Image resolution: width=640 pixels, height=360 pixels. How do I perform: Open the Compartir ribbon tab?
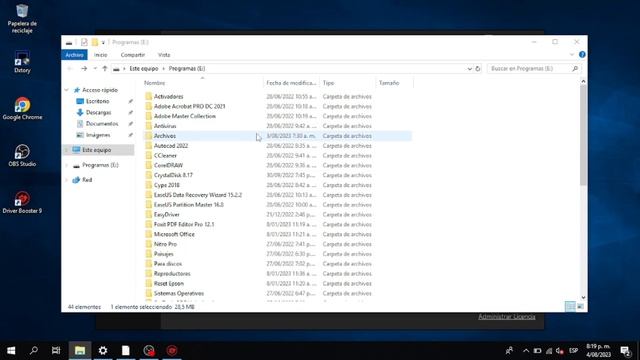[x=133, y=55]
